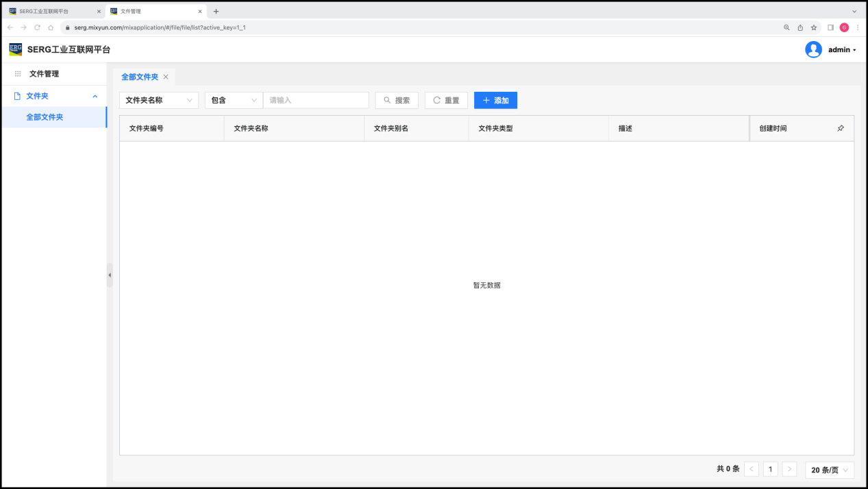This screenshot has width=868, height=489.
Task: Open the browser share icon
Action: click(800, 27)
